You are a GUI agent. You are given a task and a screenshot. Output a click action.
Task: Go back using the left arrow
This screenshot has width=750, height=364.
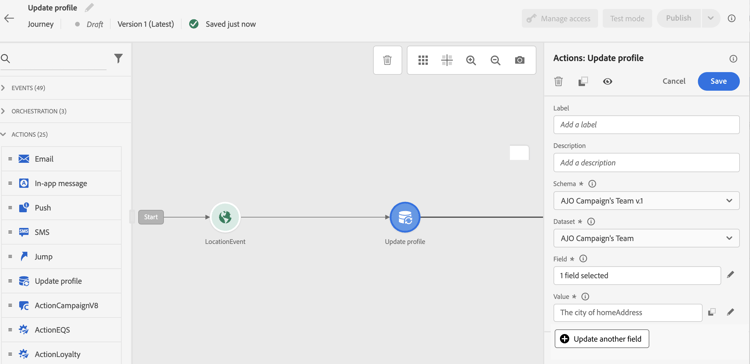point(9,18)
